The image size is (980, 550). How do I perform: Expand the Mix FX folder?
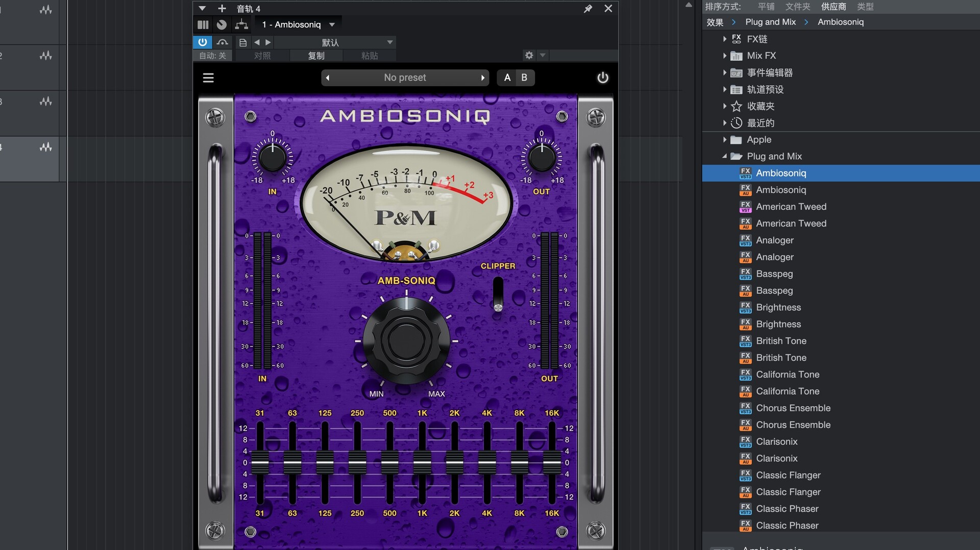[x=725, y=56]
